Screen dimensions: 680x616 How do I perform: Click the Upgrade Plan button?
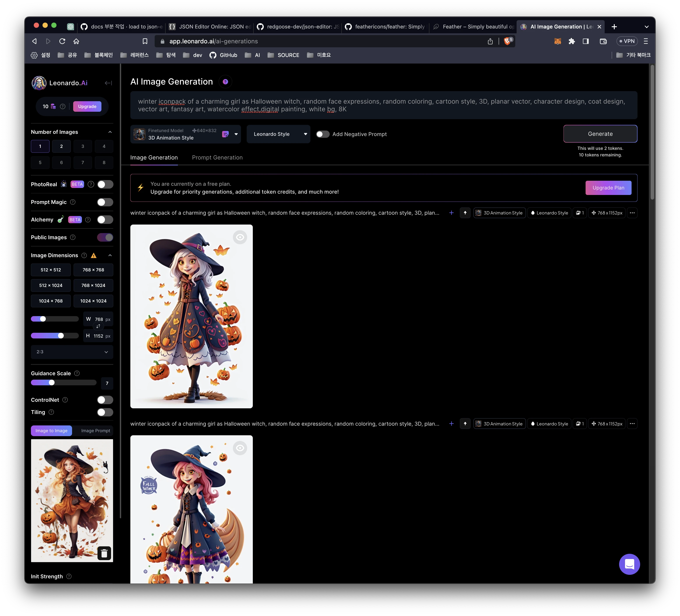pos(608,188)
